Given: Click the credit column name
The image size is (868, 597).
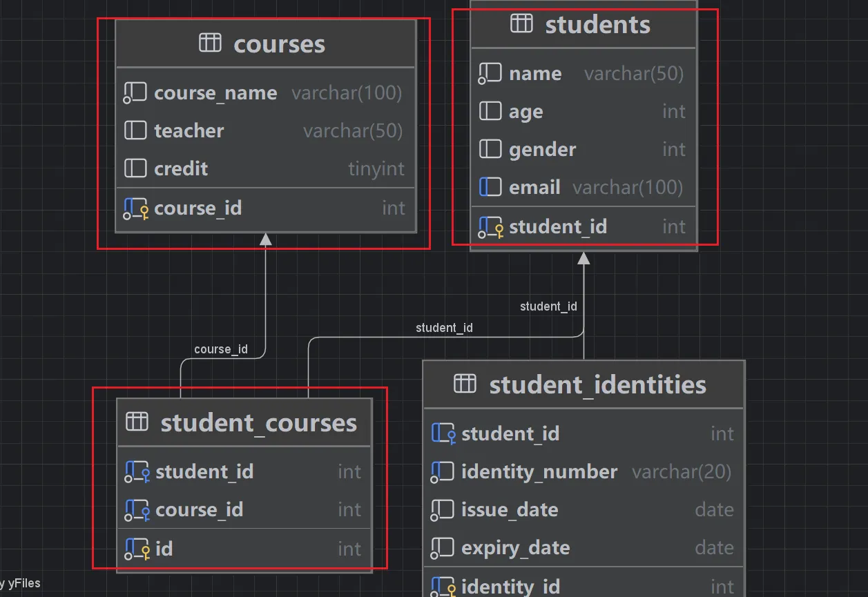Looking at the screenshot, I should [181, 169].
